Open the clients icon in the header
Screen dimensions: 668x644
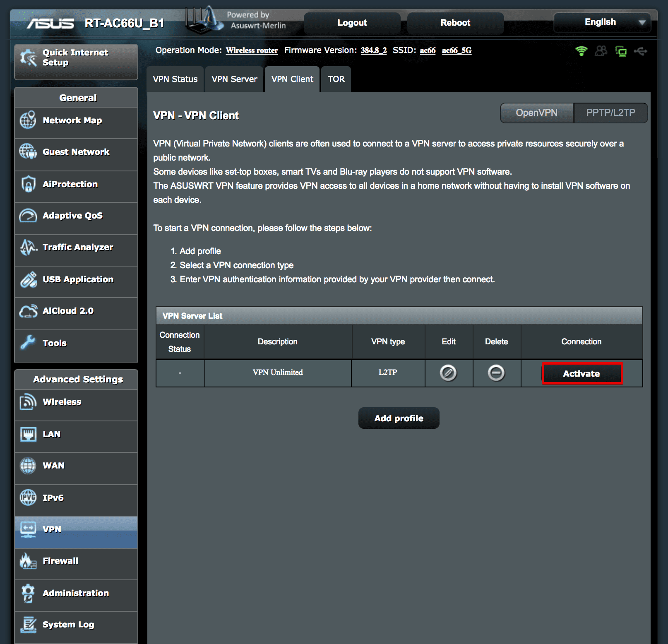[x=601, y=51]
